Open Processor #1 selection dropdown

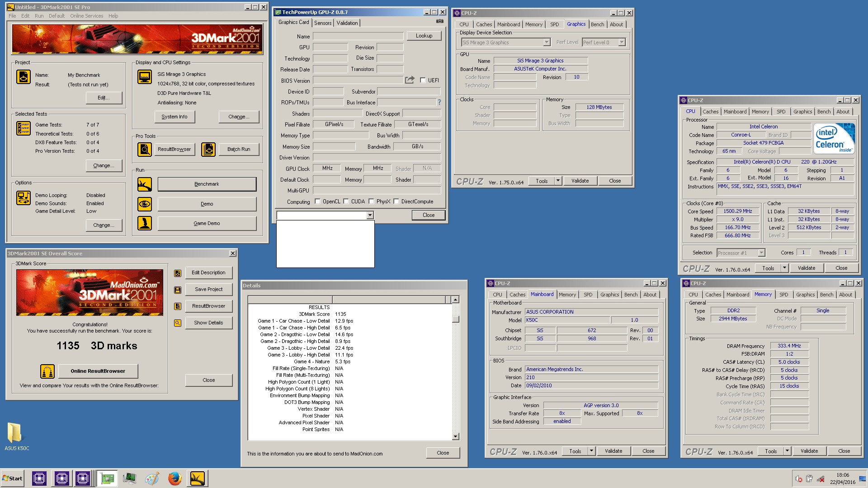tap(762, 253)
